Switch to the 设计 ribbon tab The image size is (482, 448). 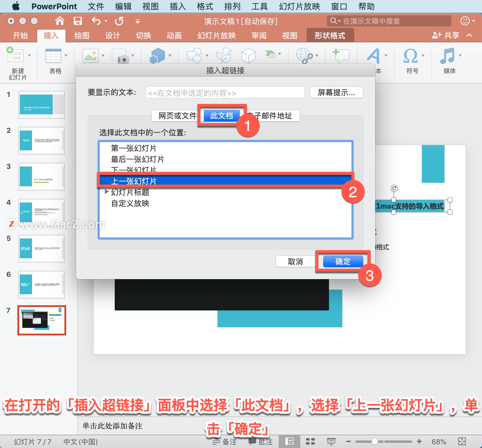[113, 36]
